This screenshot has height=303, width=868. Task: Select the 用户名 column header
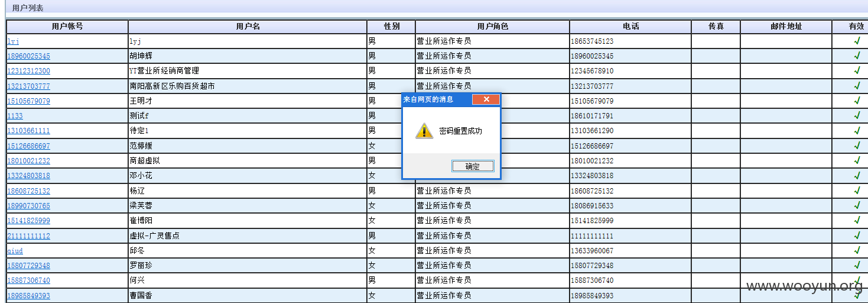tap(248, 27)
